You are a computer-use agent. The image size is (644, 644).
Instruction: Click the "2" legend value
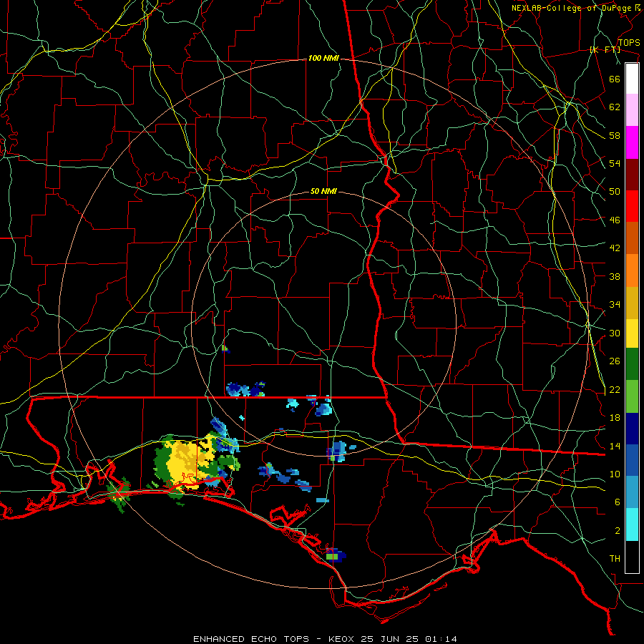pos(618,531)
